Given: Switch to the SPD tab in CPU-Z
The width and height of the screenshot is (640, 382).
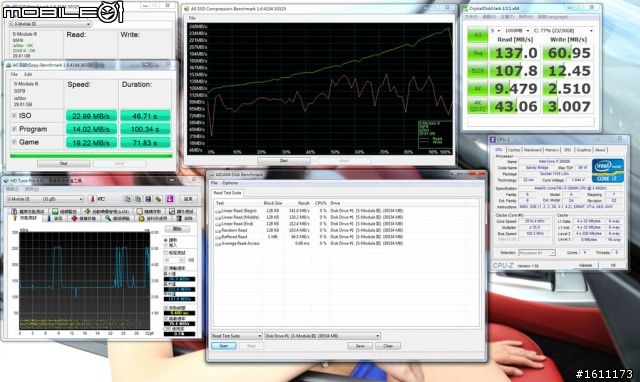Looking at the screenshot, I should [567, 150].
